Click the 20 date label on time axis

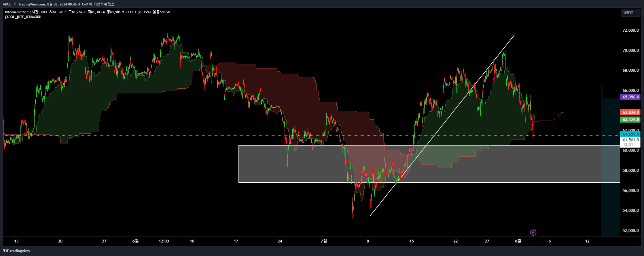coord(60,241)
